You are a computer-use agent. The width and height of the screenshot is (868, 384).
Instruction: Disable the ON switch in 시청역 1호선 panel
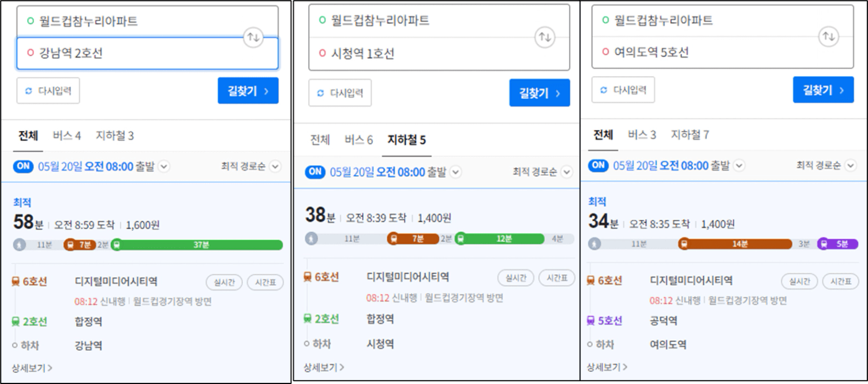pos(315,171)
